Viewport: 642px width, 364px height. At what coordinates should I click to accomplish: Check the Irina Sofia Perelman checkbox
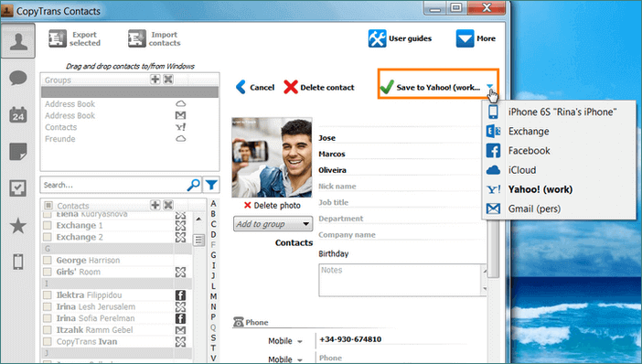[48, 318]
